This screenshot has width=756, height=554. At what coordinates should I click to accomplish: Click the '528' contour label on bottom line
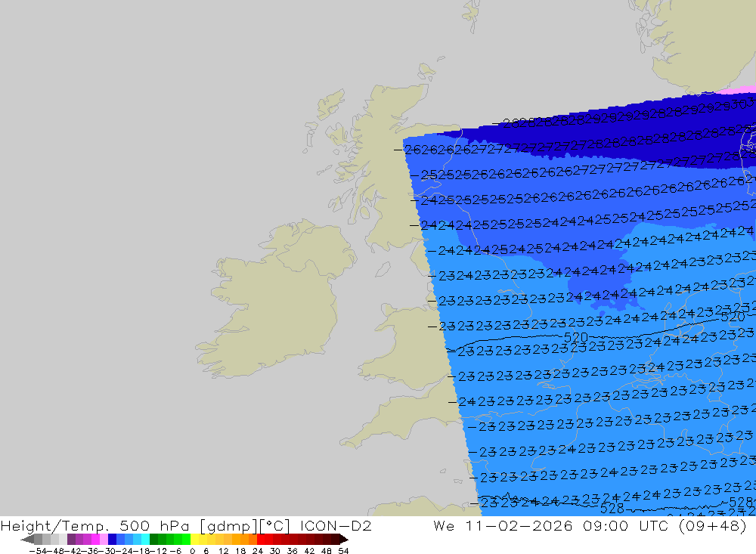click(612, 509)
